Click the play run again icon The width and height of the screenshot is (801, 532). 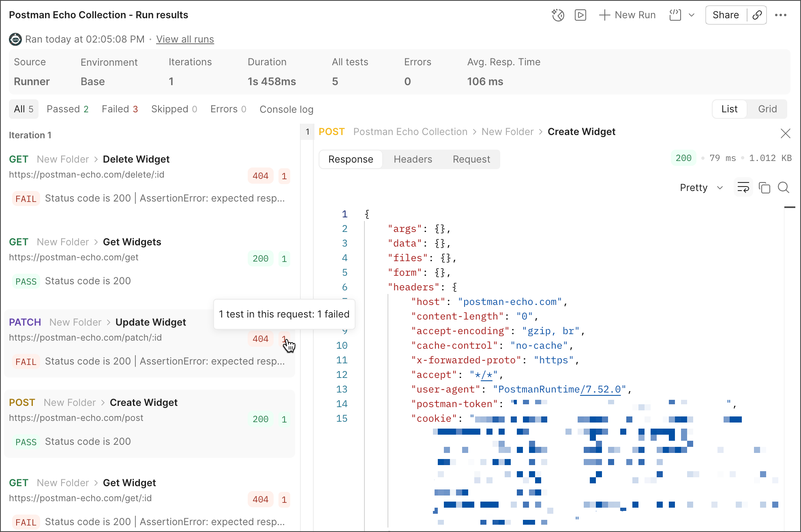point(580,15)
